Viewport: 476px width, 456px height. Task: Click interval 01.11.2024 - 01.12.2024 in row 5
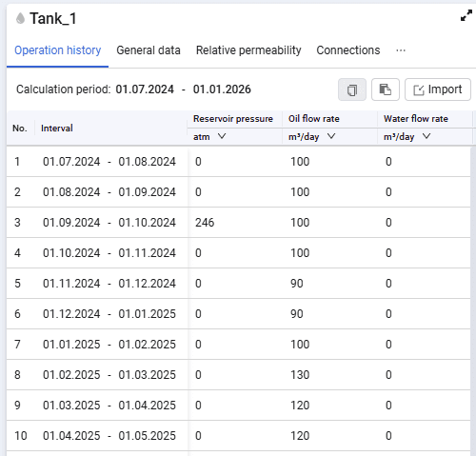109,284
